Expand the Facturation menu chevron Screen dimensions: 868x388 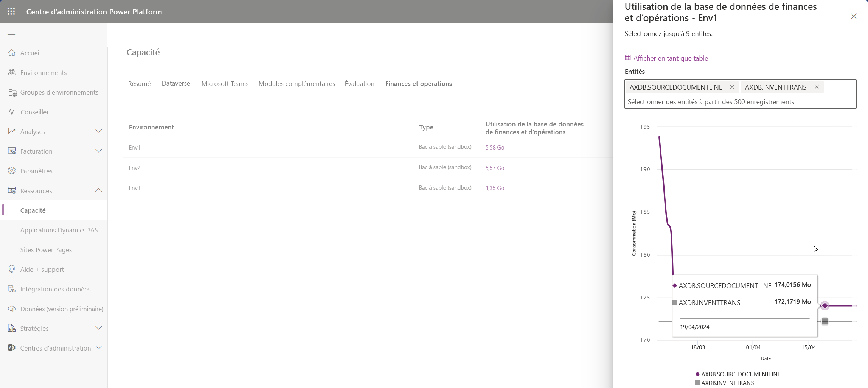(x=99, y=151)
